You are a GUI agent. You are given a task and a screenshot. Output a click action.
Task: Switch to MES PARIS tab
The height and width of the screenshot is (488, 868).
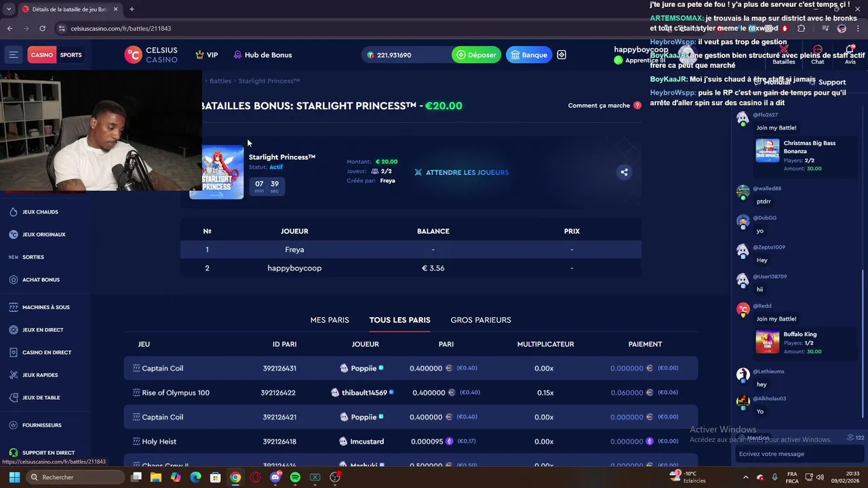[330, 320]
